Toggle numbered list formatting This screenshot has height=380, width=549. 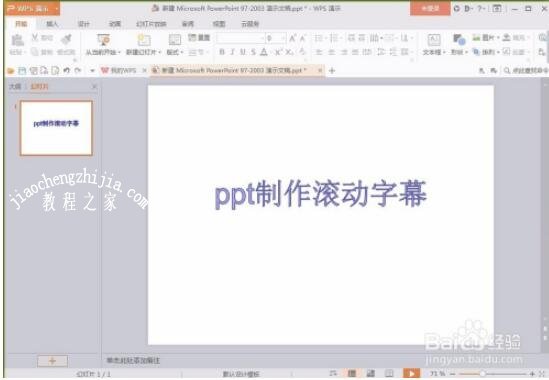pos(334,38)
